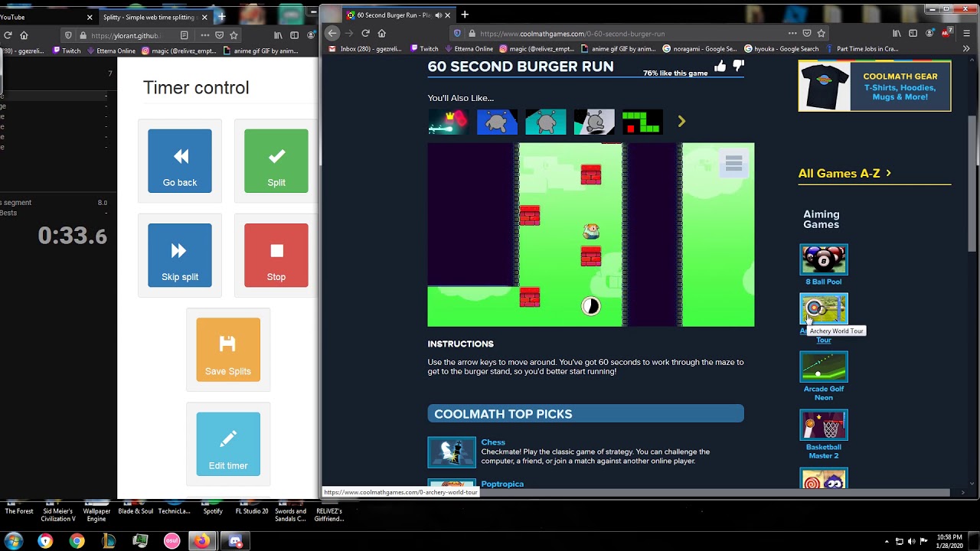The image size is (980, 551).
Task: Open the Poptropica link
Action: (x=502, y=484)
